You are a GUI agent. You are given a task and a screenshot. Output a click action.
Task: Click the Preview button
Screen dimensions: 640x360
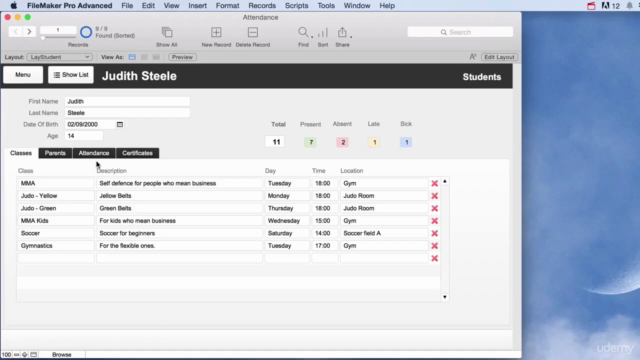(182, 57)
